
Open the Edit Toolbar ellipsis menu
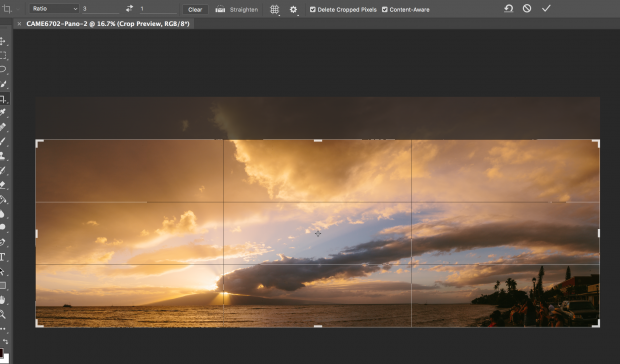point(3,328)
